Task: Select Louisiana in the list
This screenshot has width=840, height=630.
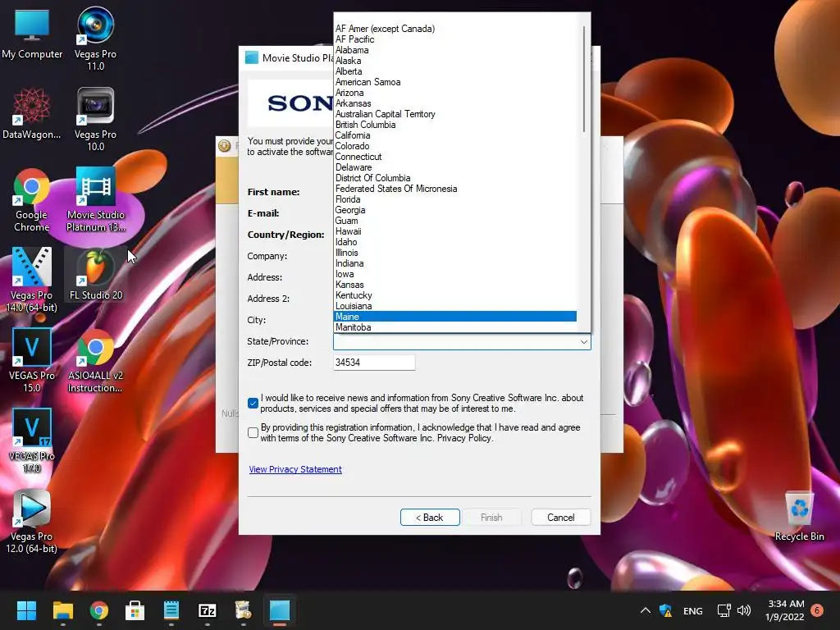Action: point(454,306)
